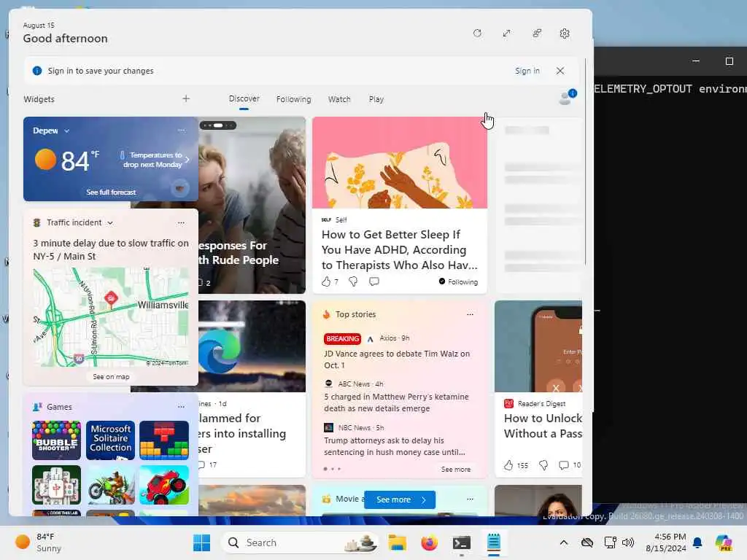Dislike the Reader's Digest article
Image resolution: width=747 pixels, height=560 pixels.
click(543, 464)
